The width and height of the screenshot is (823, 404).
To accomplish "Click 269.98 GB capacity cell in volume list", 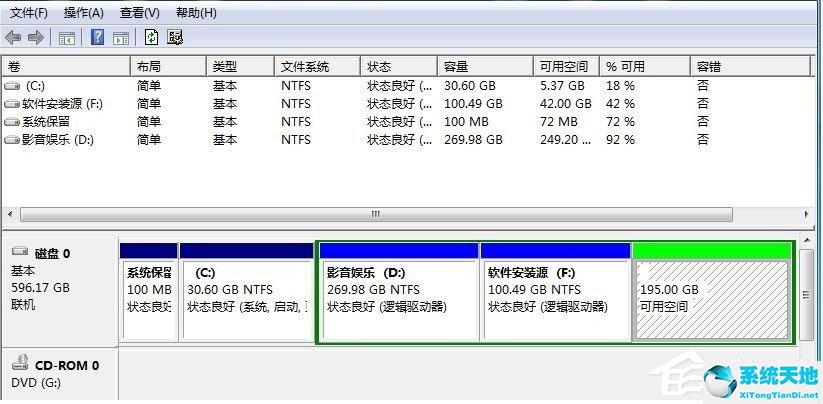I will (x=473, y=140).
